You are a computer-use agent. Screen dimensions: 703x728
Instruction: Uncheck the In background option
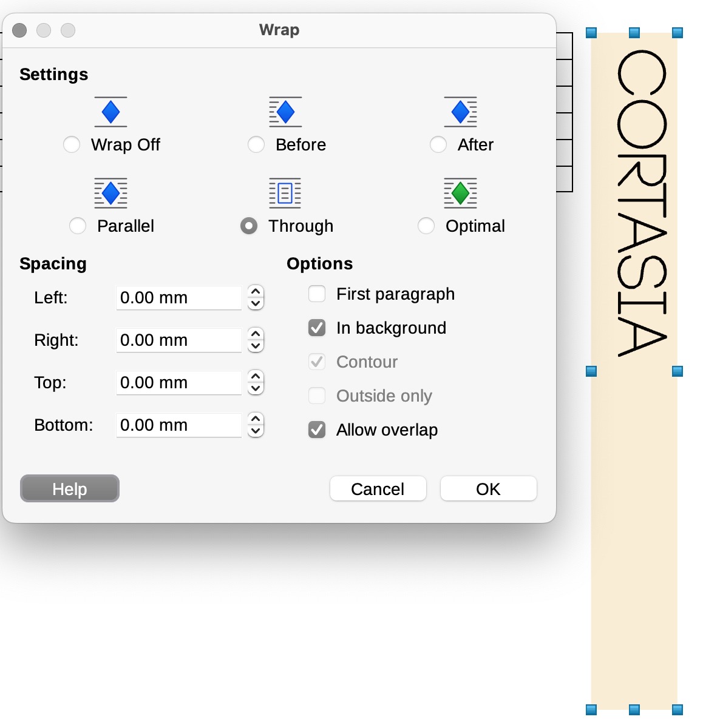click(x=317, y=328)
